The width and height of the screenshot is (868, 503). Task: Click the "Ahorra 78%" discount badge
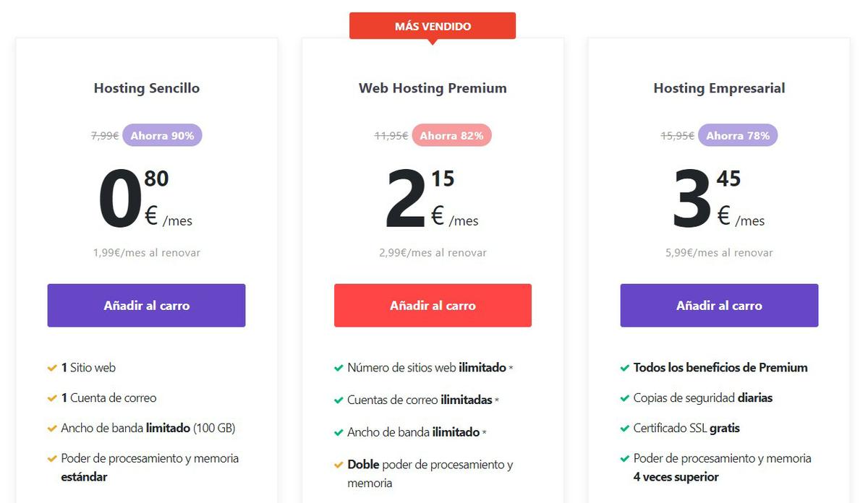(x=738, y=135)
